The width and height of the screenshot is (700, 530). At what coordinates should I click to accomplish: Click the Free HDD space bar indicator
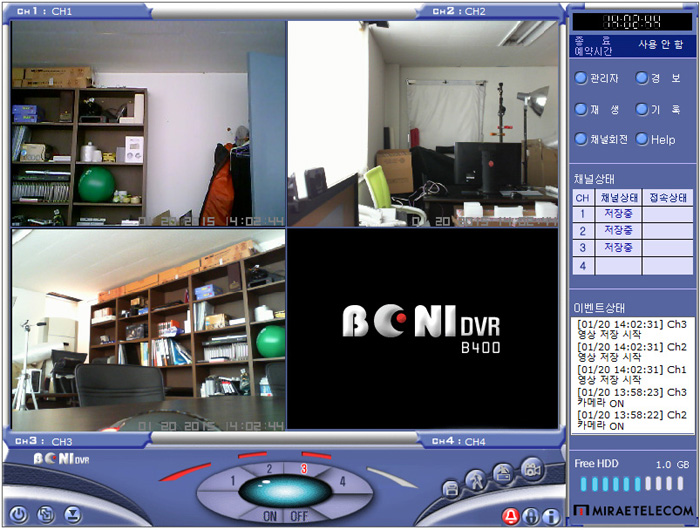[632, 484]
